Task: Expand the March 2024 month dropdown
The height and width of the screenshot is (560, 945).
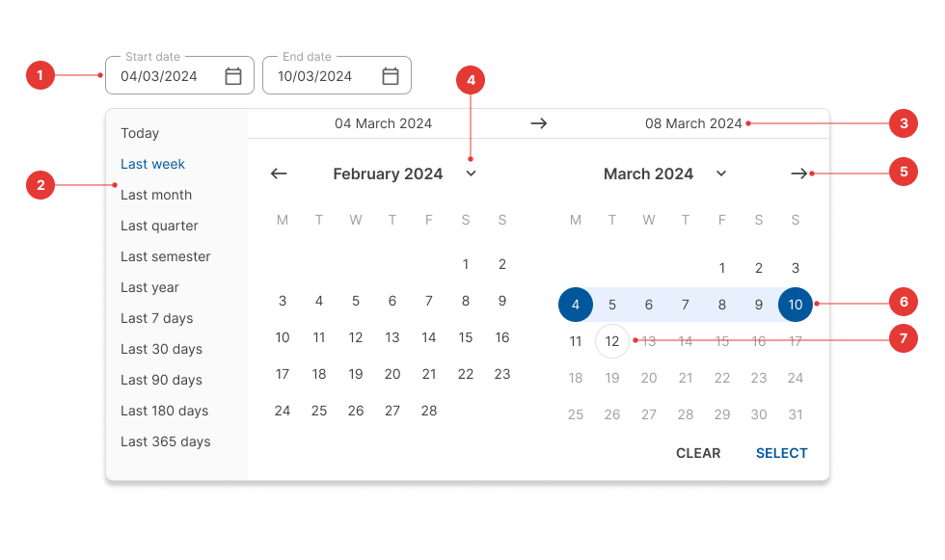Action: click(721, 173)
